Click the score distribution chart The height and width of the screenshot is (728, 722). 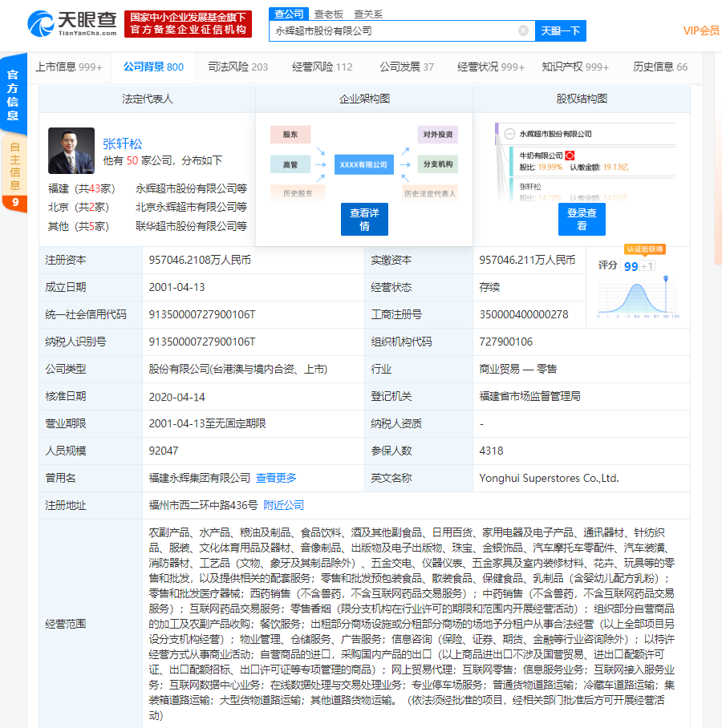[x=639, y=297]
